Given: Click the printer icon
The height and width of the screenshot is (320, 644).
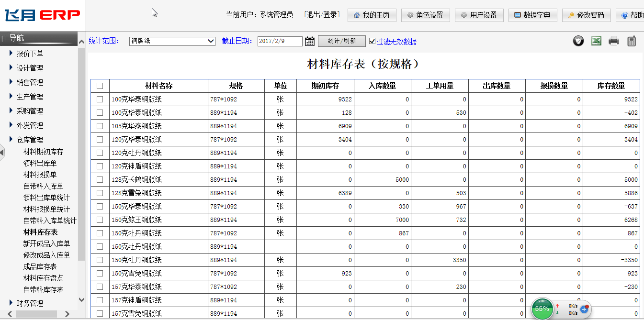Looking at the screenshot, I should pyautogui.click(x=614, y=41).
